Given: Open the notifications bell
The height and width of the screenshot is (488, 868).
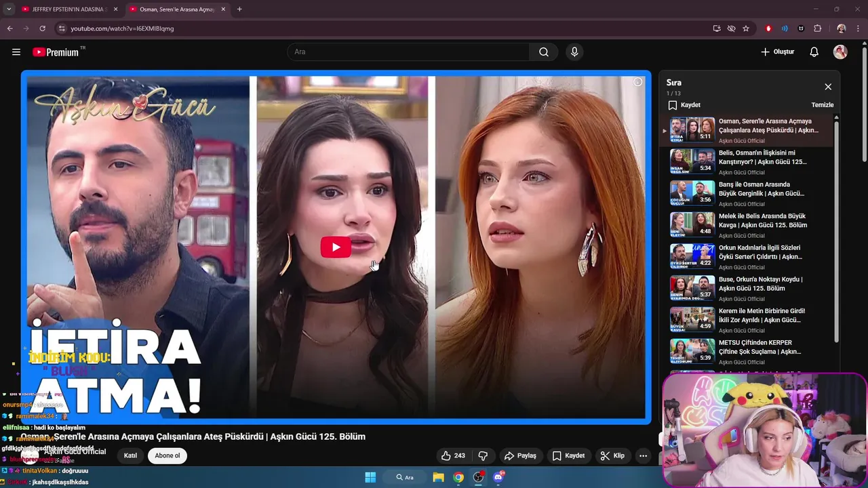Looking at the screenshot, I should pyautogui.click(x=814, y=52).
